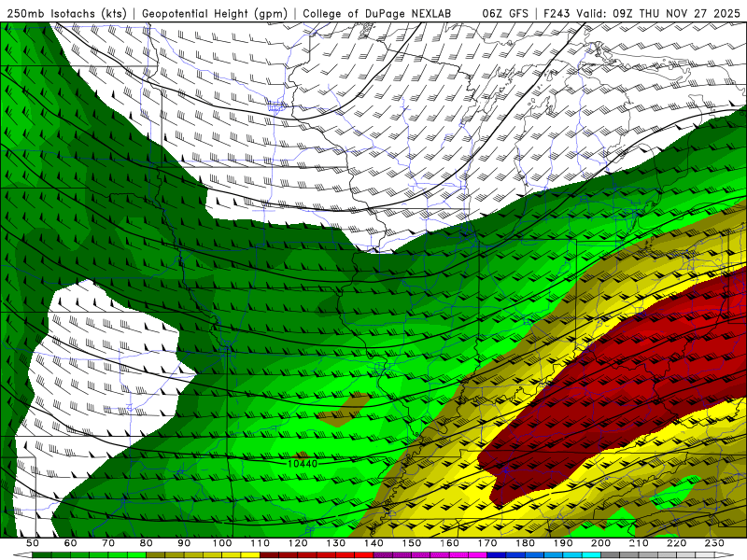The height and width of the screenshot is (560, 747).
Task: Select the 70 label on the color scale
Action: click(x=108, y=543)
